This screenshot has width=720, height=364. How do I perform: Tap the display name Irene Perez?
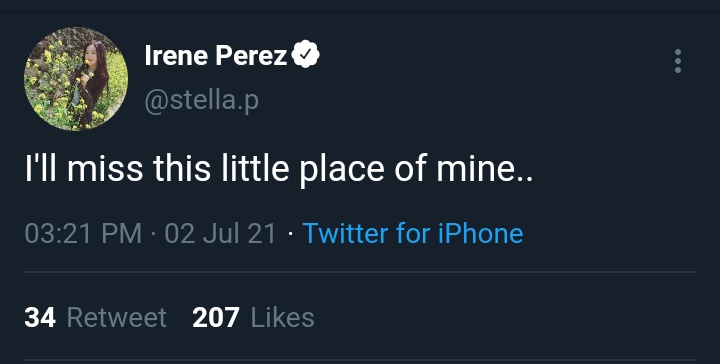[216, 56]
